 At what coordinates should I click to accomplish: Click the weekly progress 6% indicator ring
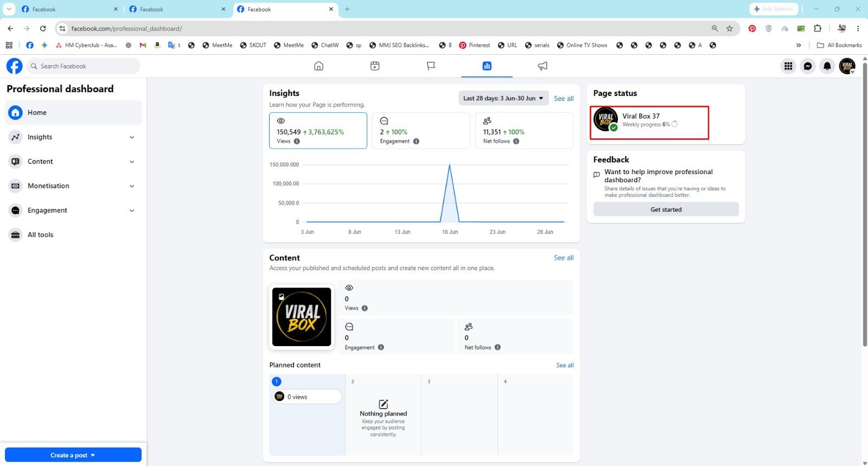pos(674,124)
